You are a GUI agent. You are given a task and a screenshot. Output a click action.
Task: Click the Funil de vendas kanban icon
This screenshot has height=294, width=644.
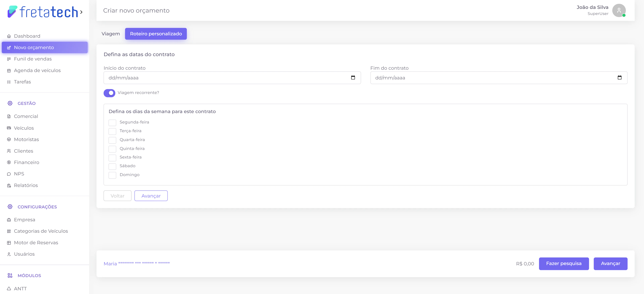[9, 59]
